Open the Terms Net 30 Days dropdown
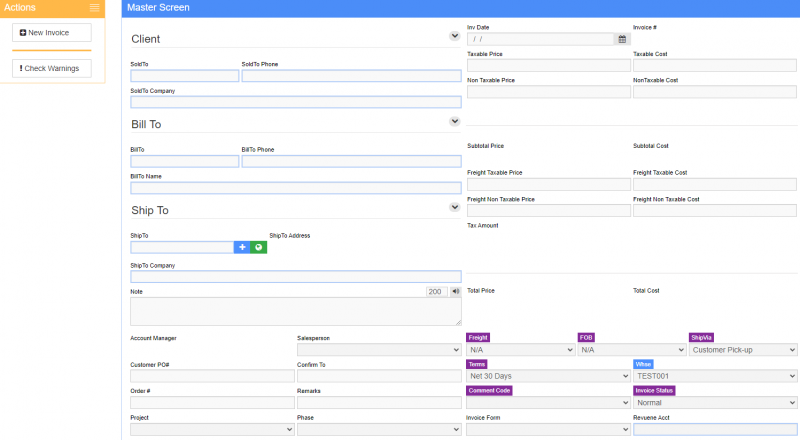Image resolution: width=800 pixels, height=440 pixels. click(x=548, y=376)
